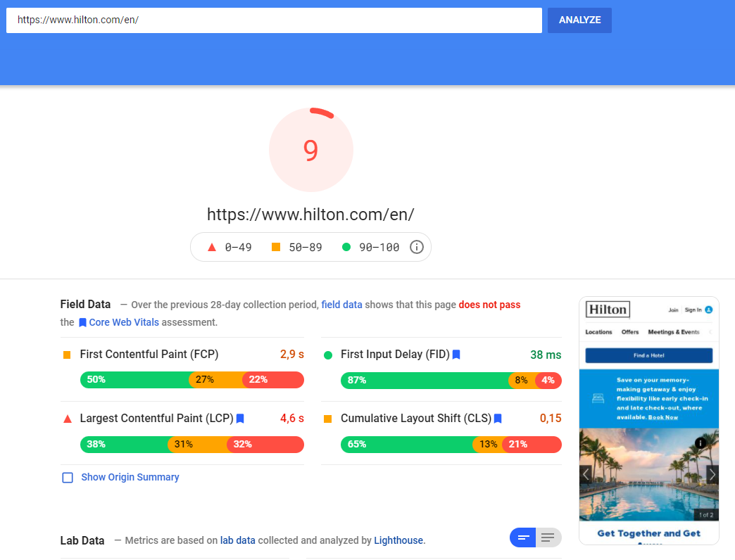Click the orange square 50–89 legend icon
735x560 pixels.
[276, 247]
